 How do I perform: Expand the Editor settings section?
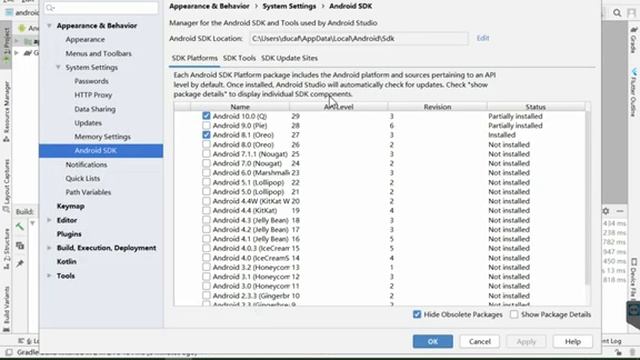pyautogui.click(x=49, y=220)
